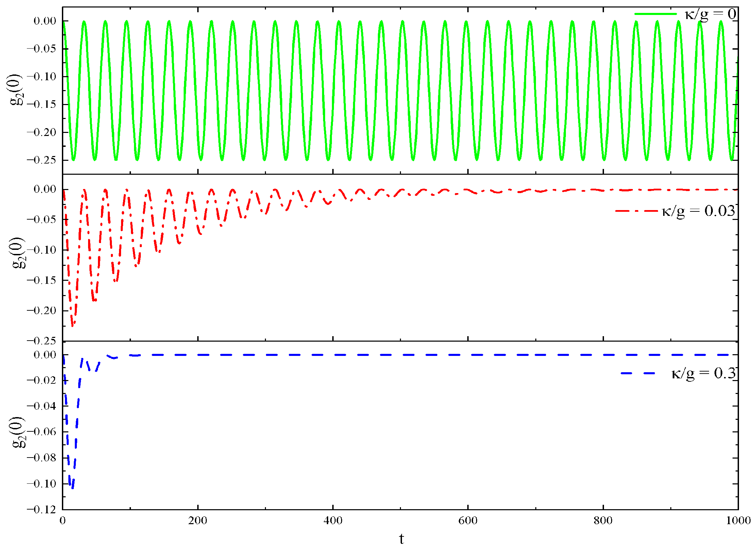Click the red dash-dot legend line sample
756x550 pixels.
(636, 211)
